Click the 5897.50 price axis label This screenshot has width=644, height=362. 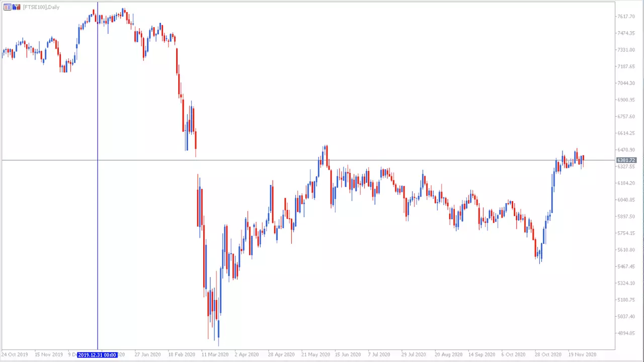pos(626,217)
